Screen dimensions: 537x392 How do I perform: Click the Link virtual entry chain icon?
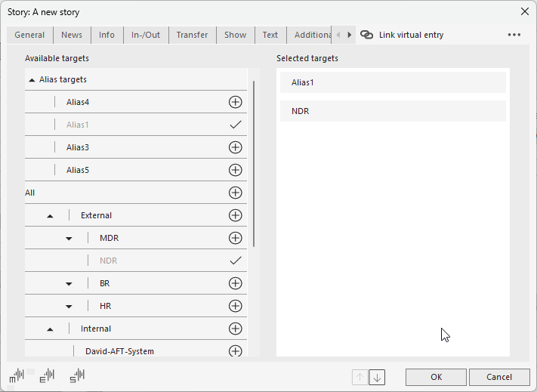[367, 35]
